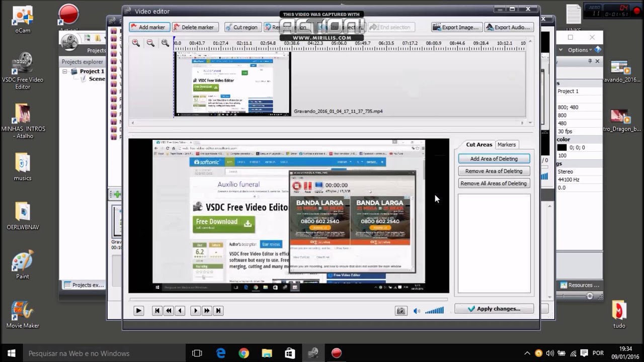
Task: Click the black color swatch labeled 0; 0; 0
Action: pyautogui.click(x=562, y=147)
